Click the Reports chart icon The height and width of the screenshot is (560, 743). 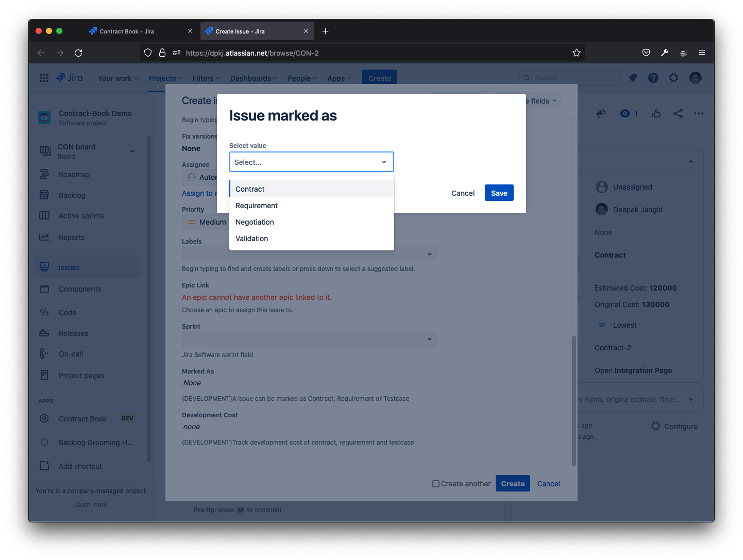[x=44, y=237]
